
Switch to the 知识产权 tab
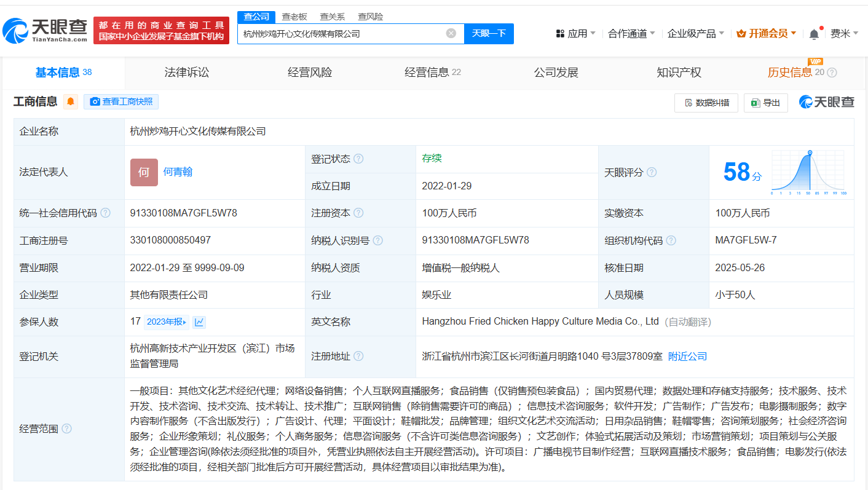679,73
